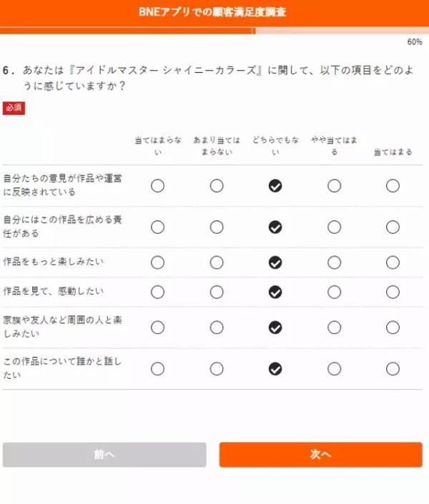
Task: Click the BNEアプリでの顧客満足度調査 header title
Action: tap(212, 12)
